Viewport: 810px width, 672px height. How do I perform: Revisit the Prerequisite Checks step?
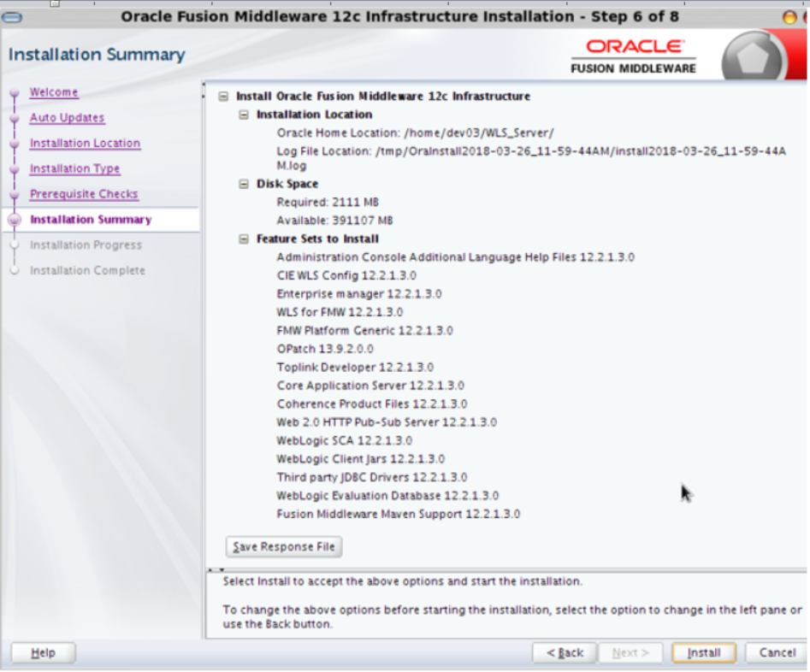click(x=83, y=194)
